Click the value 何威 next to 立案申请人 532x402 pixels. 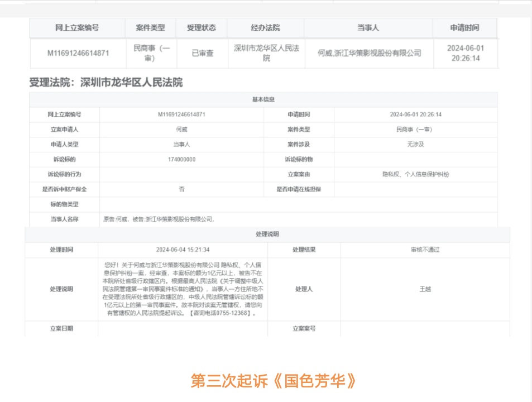(x=181, y=130)
